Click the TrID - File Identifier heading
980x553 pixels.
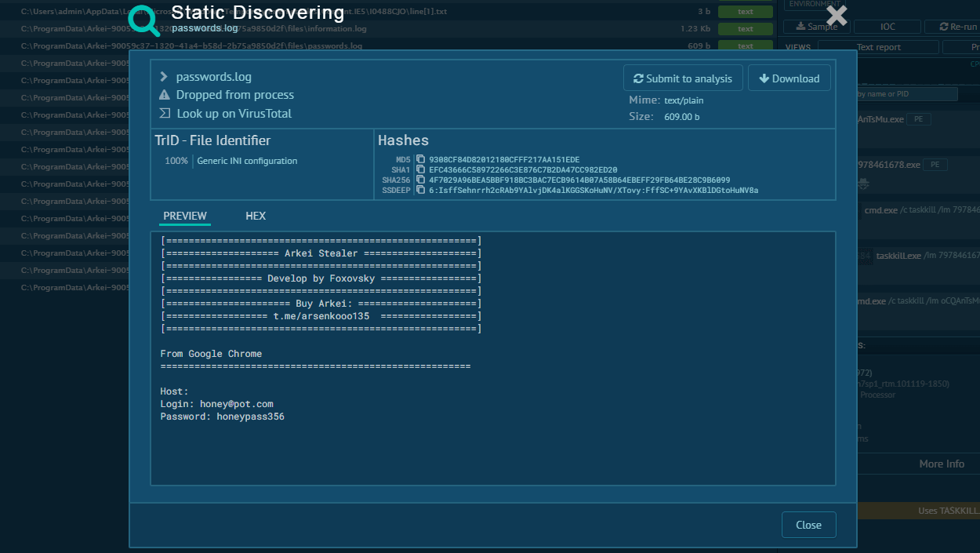pyautogui.click(x=212, y=140)
